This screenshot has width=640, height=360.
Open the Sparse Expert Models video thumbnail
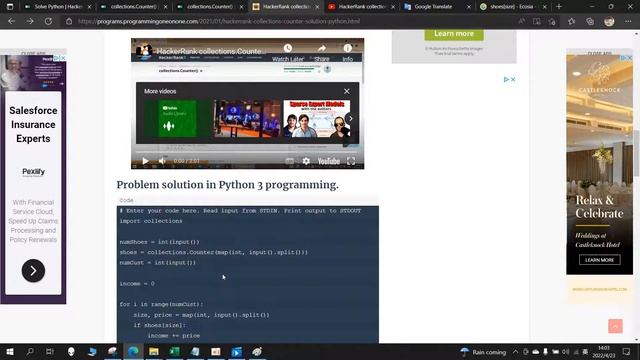(x=317, y=118)
